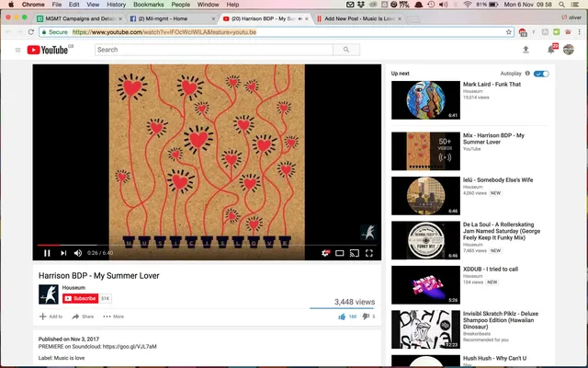
Task: Pause the video with the player pause button
Action: 47,253
